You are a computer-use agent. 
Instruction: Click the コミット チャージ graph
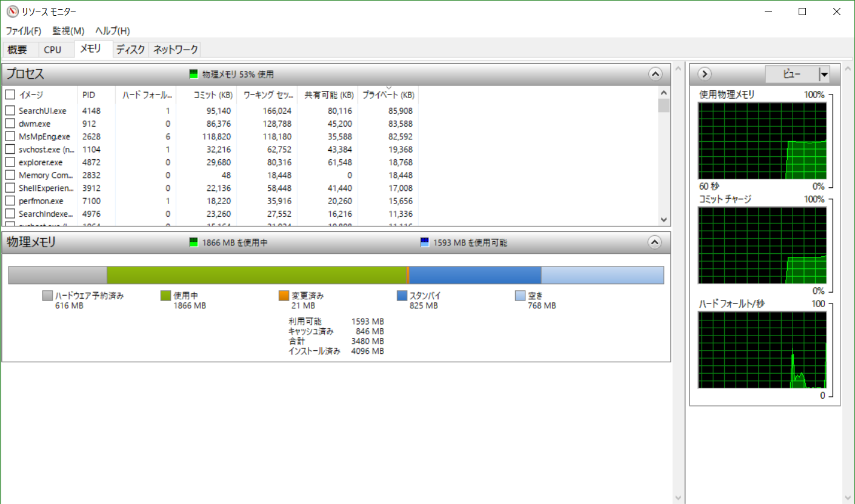pyautogui.click(x=762, y=245)
